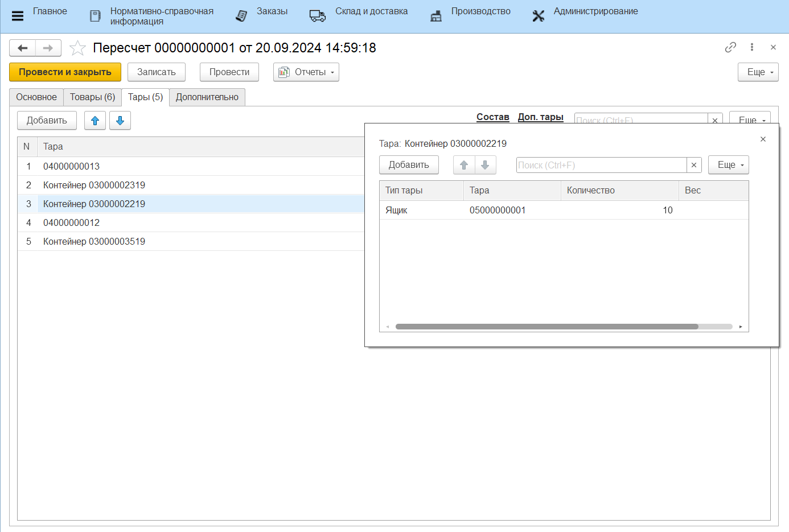Viewport: 789px width, 532px height.
Task: Open the Еще dropdown in popup
Action: 728,165
